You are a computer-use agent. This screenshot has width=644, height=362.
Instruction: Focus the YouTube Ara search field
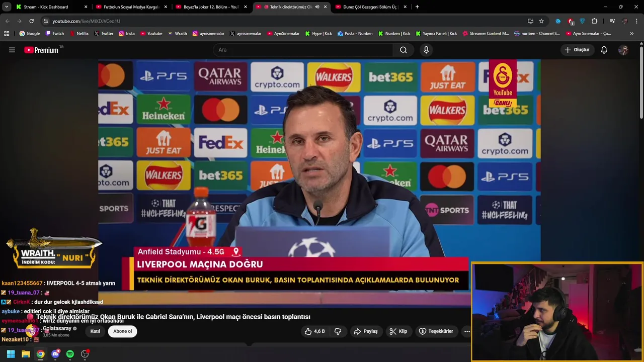303,50
